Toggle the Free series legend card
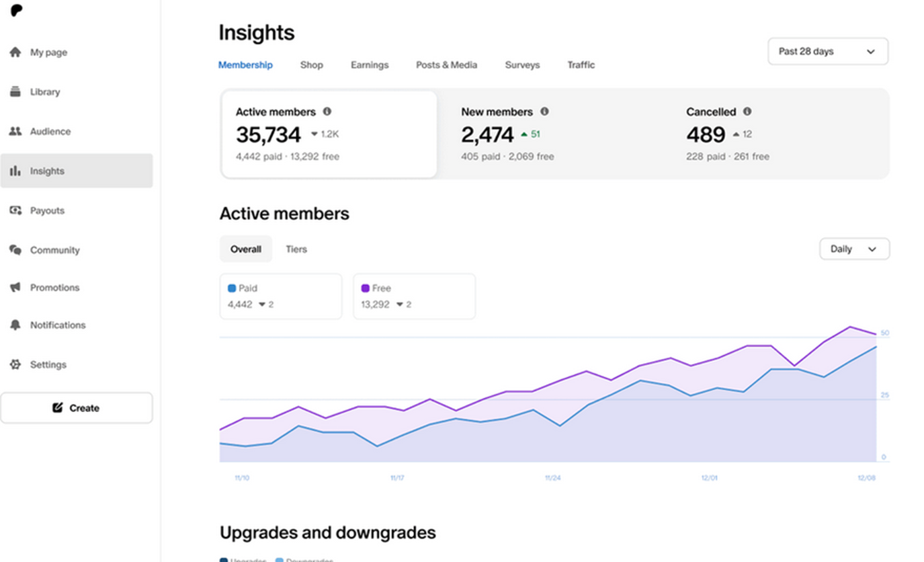 414,296
